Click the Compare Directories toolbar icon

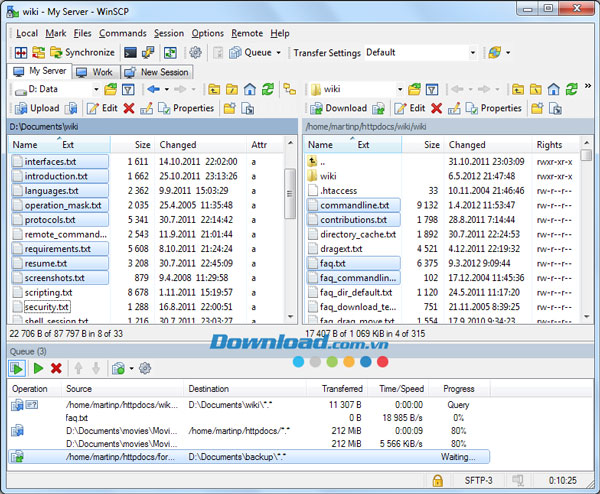pyautogui.click(x=21, y=52)
